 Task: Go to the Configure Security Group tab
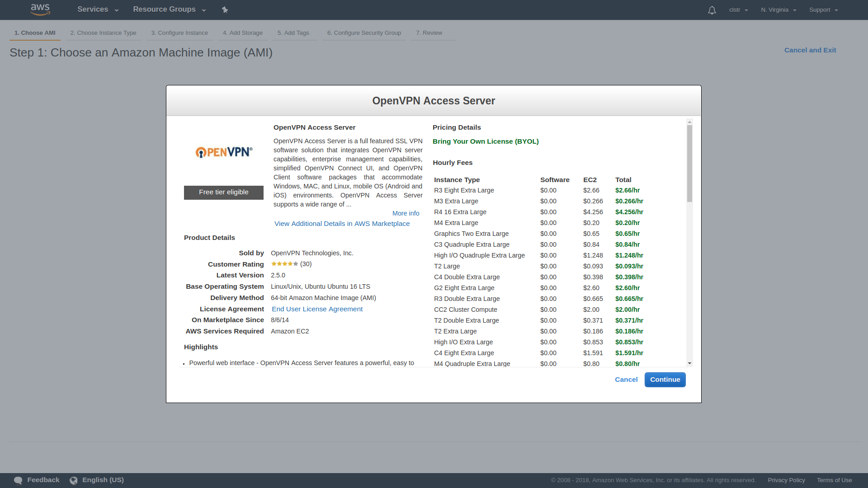click(x=364, y=33)
